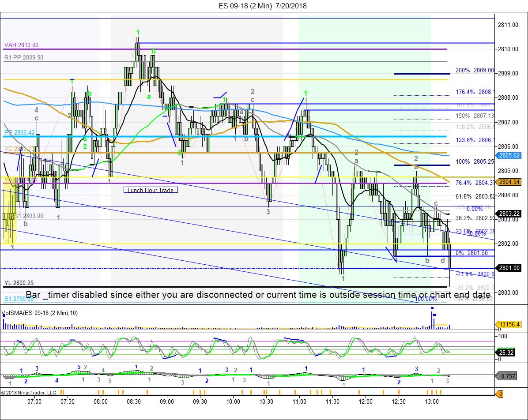Select the 12:00 time axis label
The width and height of the screenshot is (528, 420).
coord(366,401)
